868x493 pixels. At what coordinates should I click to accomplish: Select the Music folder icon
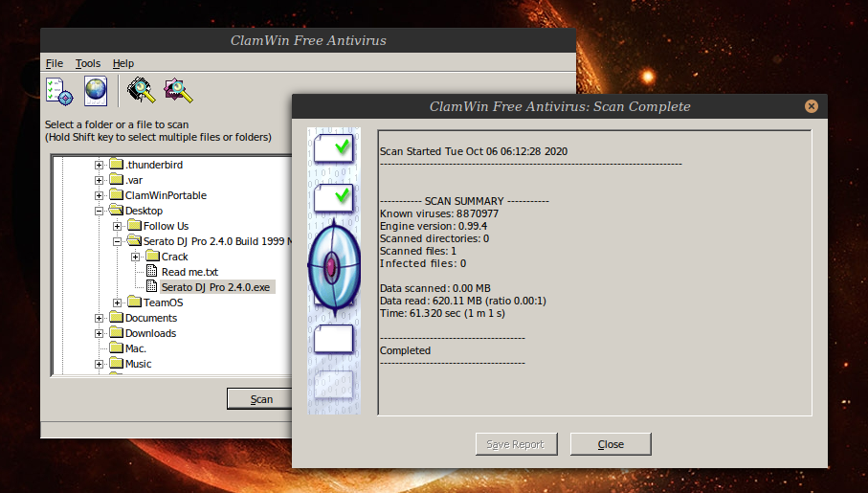pos(116,364)
